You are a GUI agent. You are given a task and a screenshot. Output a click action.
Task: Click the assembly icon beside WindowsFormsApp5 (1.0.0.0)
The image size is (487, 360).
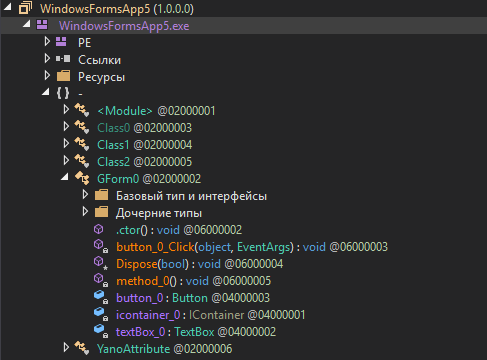pyautogui.click(x=25, y=8)
